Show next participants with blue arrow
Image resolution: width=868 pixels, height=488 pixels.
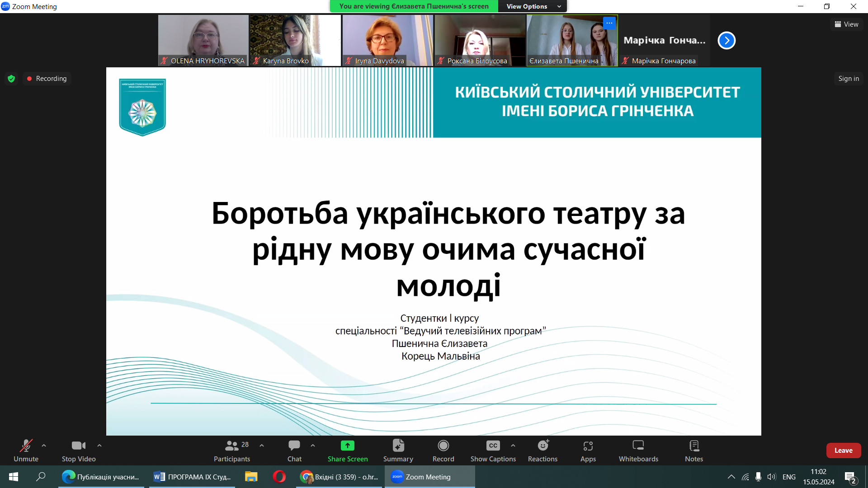point(726,41)
